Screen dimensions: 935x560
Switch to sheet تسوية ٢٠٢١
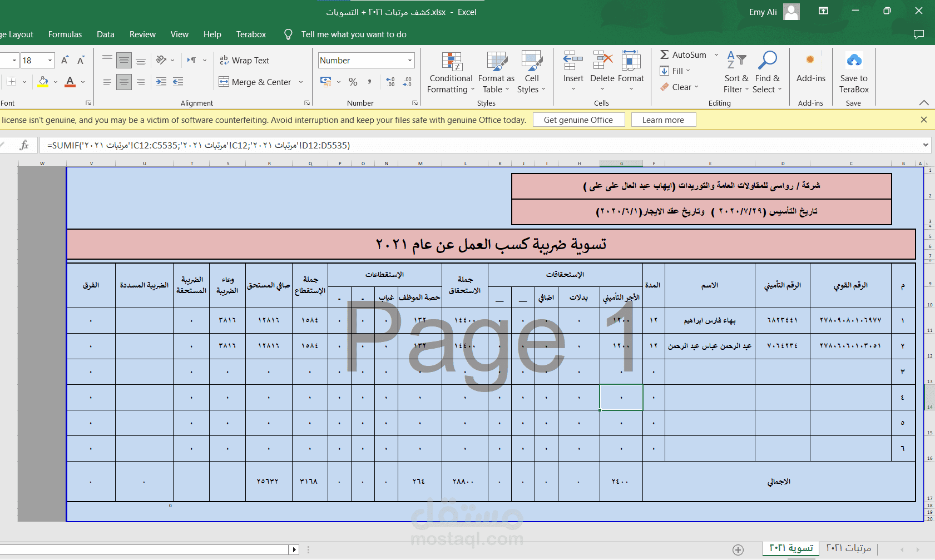click(x=791, y=548)
